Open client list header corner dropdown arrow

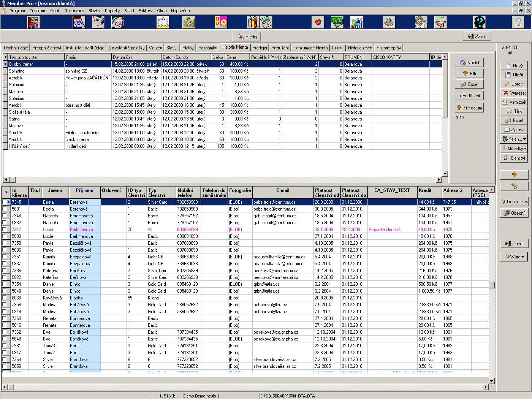coord(6,193)
